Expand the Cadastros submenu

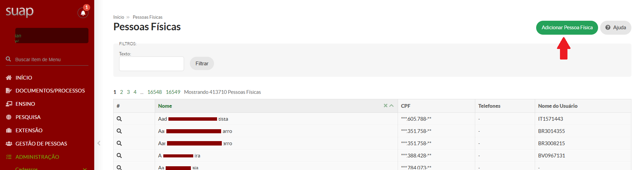point(85,168)
